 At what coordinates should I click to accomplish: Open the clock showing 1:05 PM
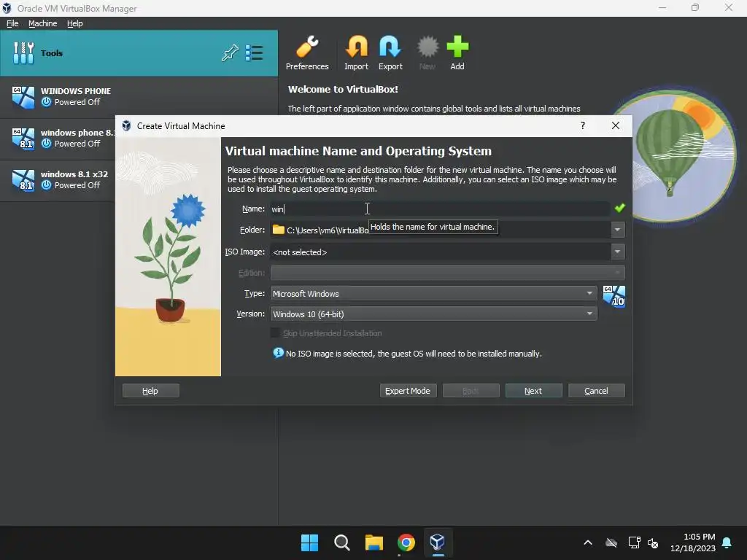[x=693, y=542]
